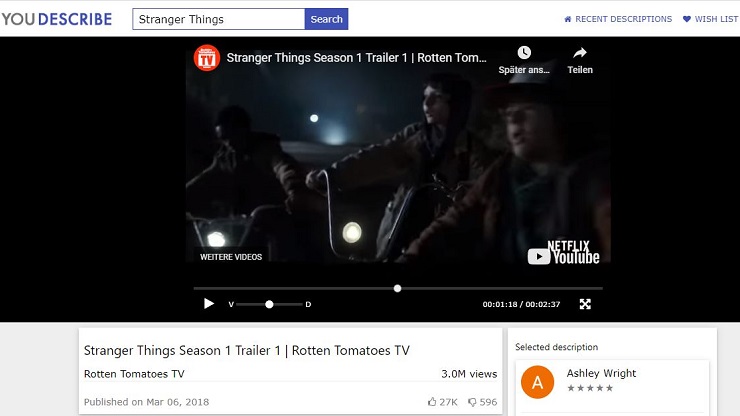
Task: Click the time display 00:01:18 / 00:02:37
Action: 521,305
